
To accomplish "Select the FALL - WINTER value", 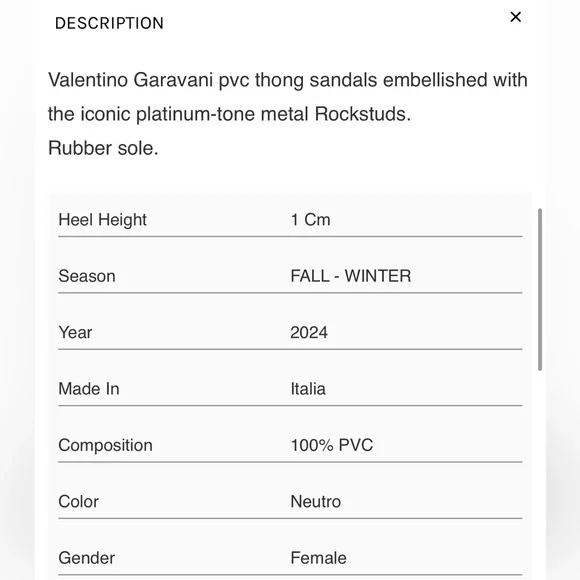I will [x=351, y=276].
